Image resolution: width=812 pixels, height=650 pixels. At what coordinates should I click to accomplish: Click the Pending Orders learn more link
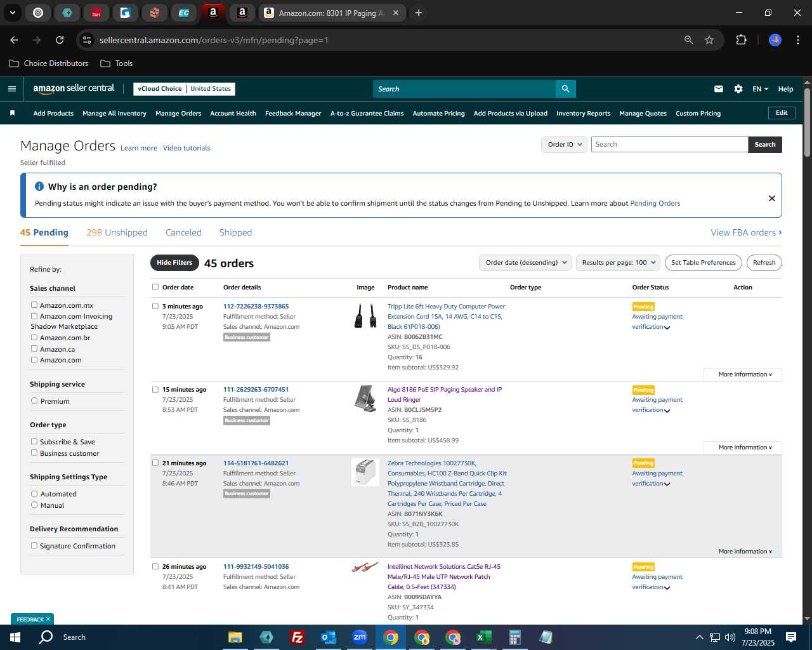[x=655, y=203]
